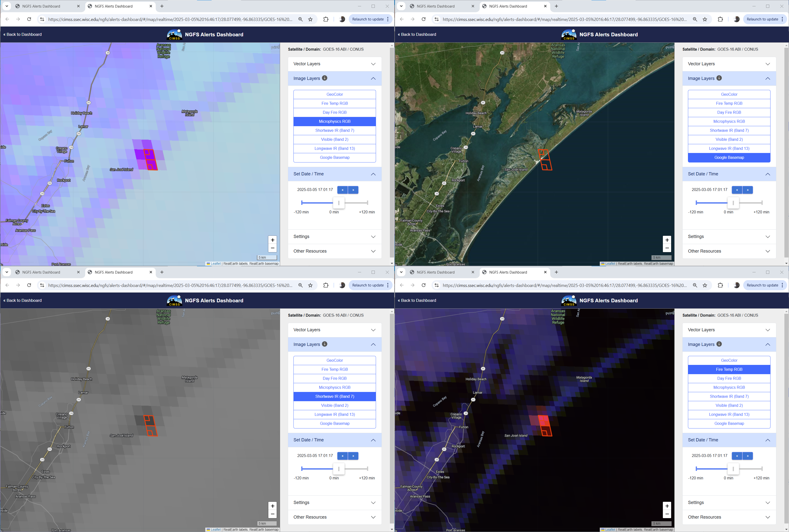Image resolution: width=789 pixels, height=532 pixels.
Task: Zoom out using the map minus icon
Action: coord(272,248)
